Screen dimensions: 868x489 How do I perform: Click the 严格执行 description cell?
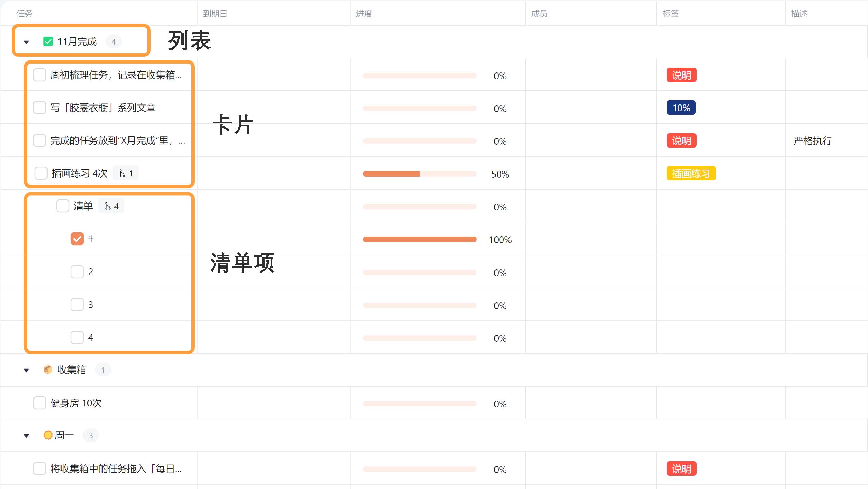[813, 141]
